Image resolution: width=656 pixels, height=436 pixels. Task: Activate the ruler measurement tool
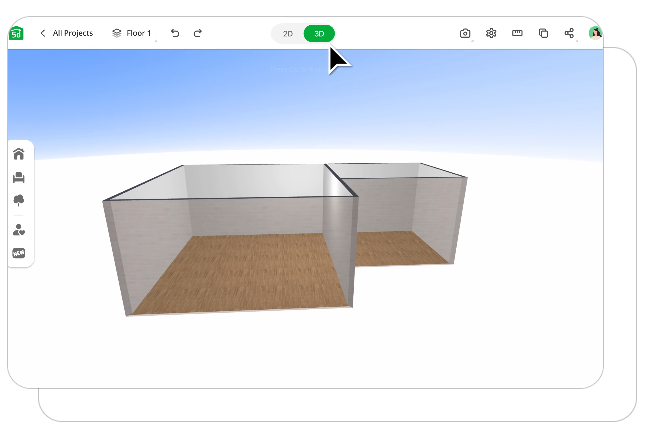tap(517, 33)
